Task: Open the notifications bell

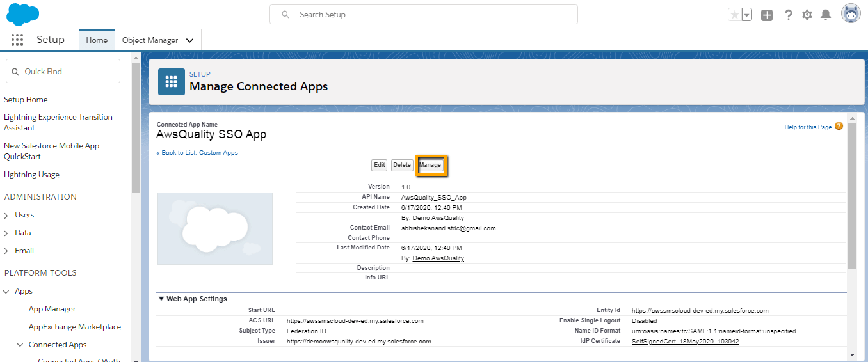Action: pos(826,15)
